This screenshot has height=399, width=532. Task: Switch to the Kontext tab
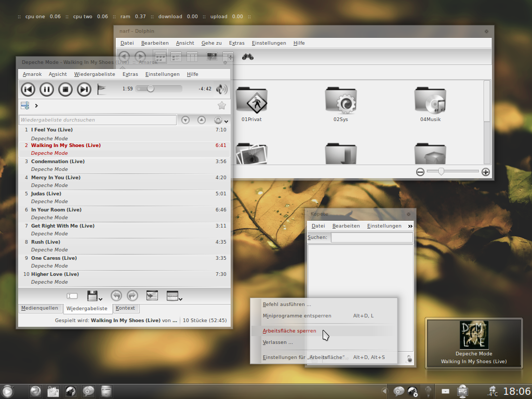point(125,308)
